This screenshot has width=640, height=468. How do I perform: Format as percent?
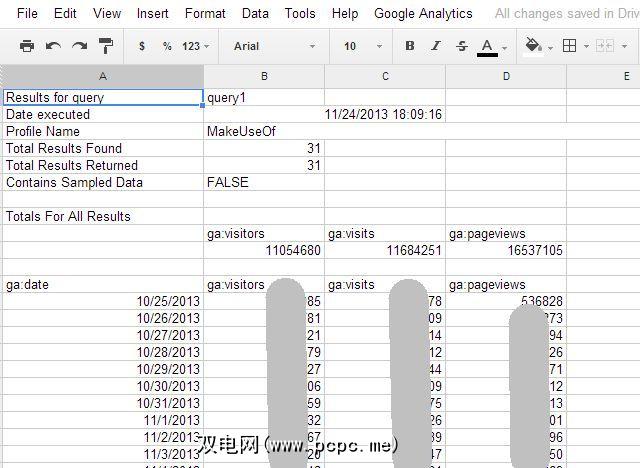(x=167, y=46)
